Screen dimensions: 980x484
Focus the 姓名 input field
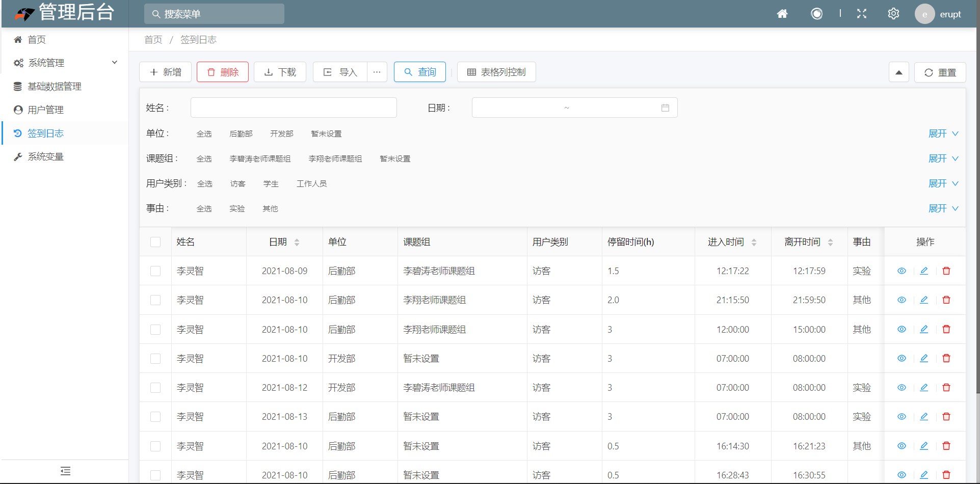click(x=294, y=107)
